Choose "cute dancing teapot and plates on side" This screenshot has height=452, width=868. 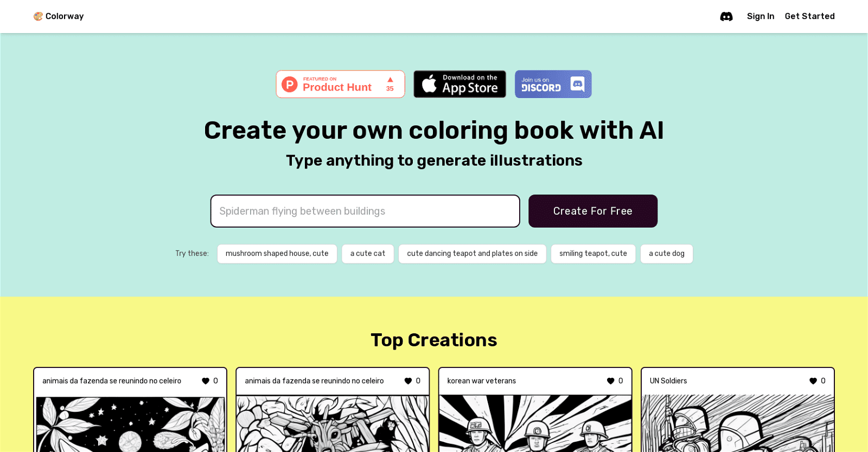pyautogui.click(x=472, y=254)
